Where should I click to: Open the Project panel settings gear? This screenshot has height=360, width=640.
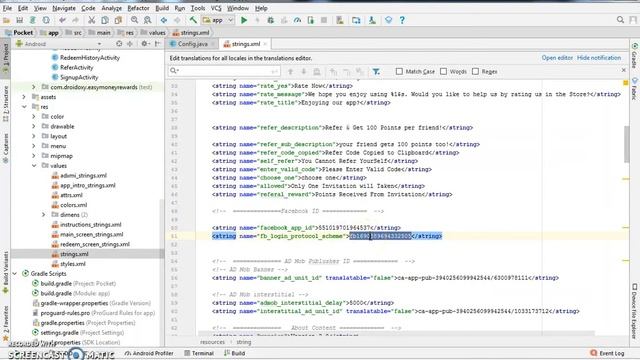tap(144, 44)
